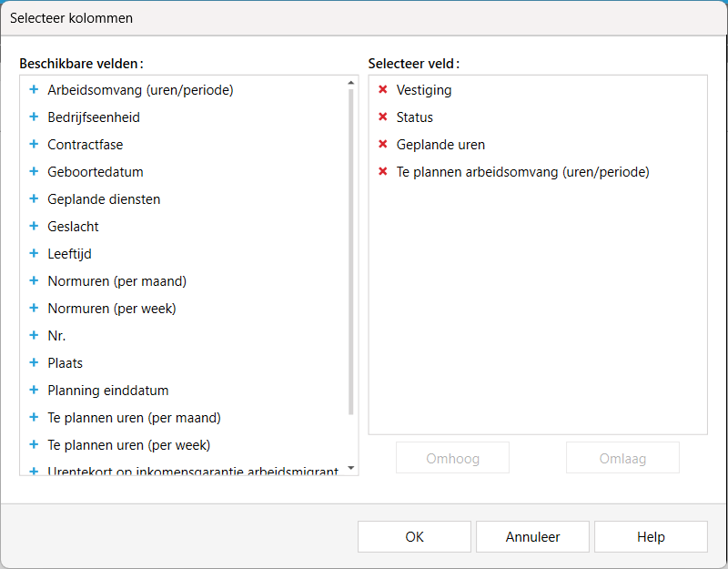Select Geplande diensten in the list
728x569 pixels.
pos(104,199)
